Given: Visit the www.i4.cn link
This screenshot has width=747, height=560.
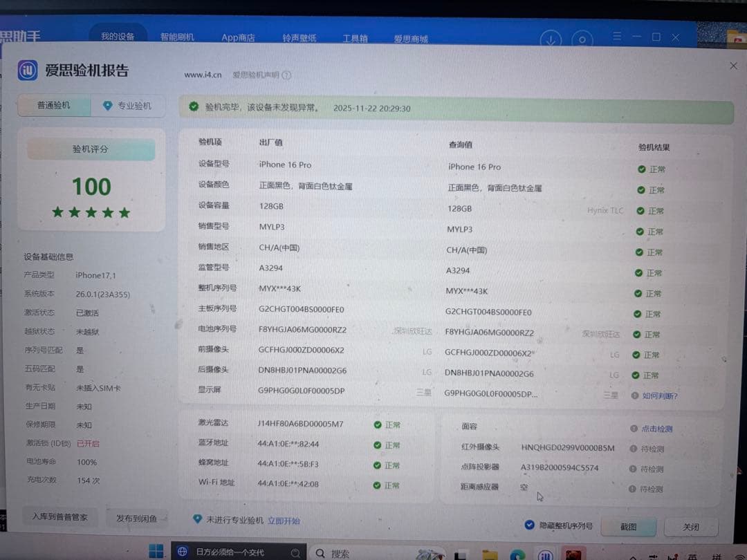Looking at the screenshot, I should (x=202, y=74).
